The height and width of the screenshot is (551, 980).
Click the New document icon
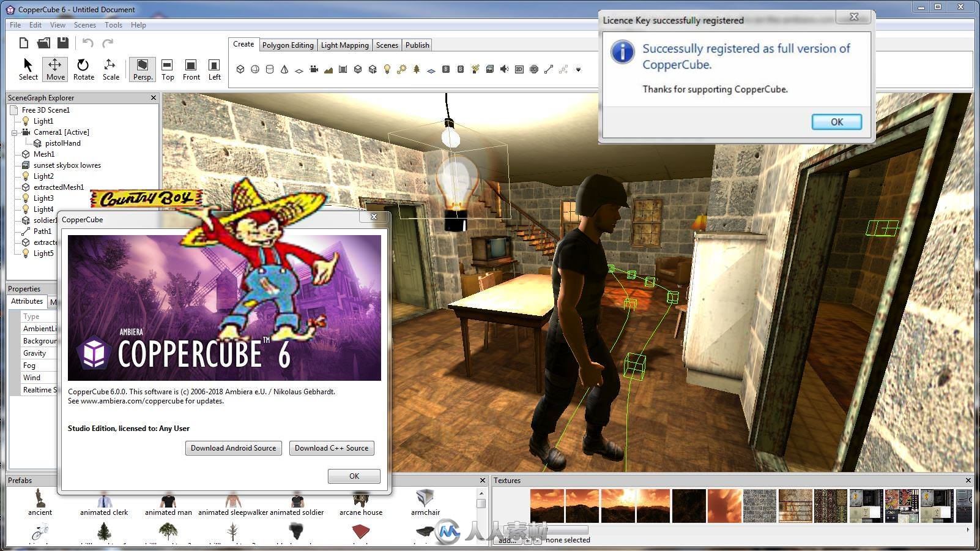pos(24,43)
